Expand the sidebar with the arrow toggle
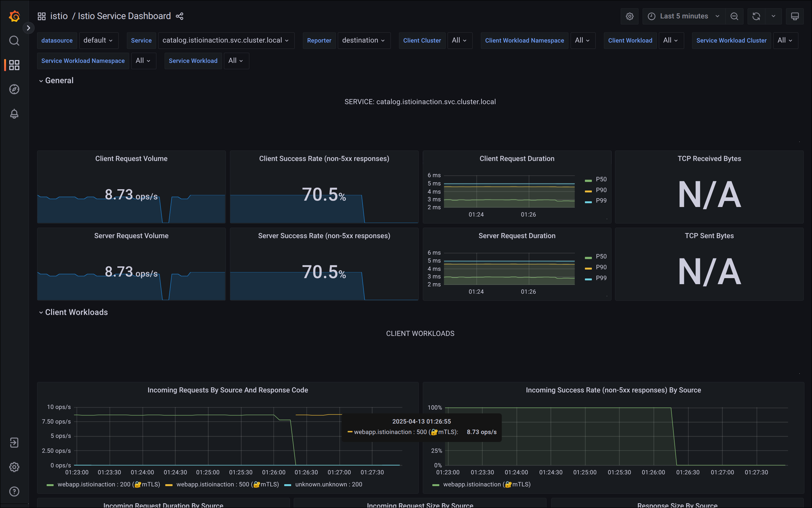Image resolution: width=812 pixels, height=508 pixels. [x=29, y=28]
